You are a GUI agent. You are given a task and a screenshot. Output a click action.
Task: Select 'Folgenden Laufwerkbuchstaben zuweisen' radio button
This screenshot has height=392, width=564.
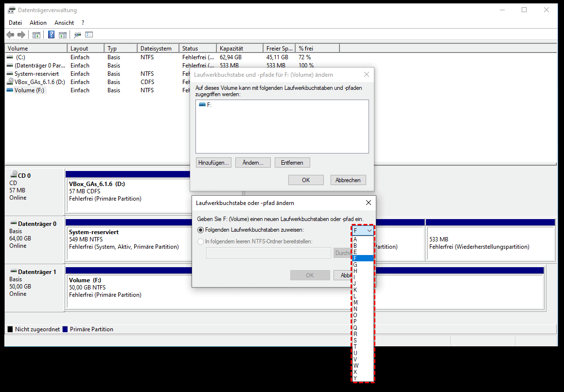point(201,230)
